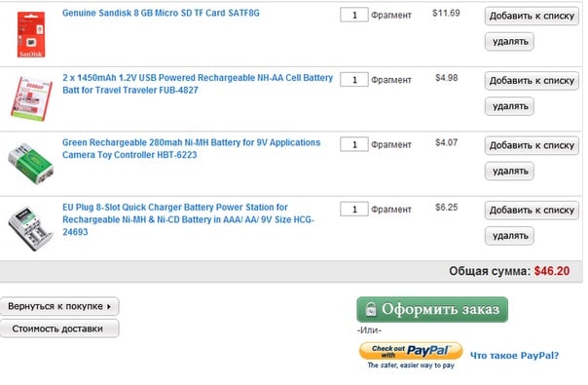This screenshot has height=385, width=588.
Task: Focus the quantity field for the Sandisk card
Action: click(x=354, y=15)
